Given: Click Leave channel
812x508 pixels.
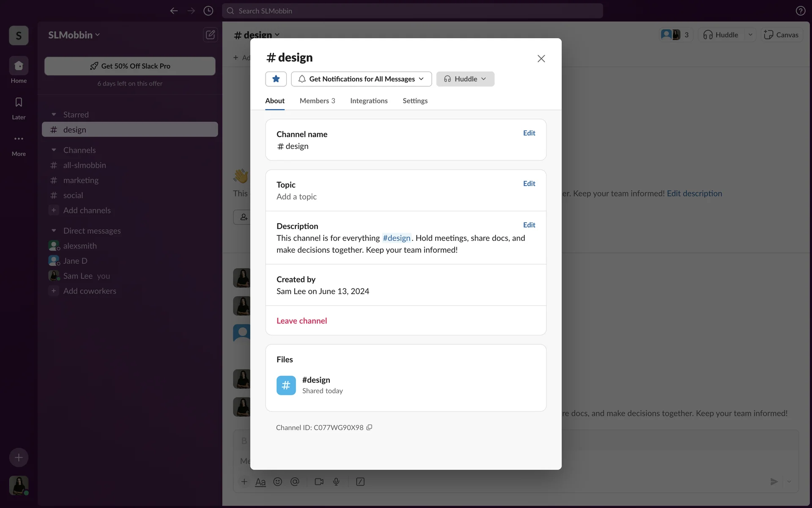Looking at the screenshot, I should pos(302,320).
